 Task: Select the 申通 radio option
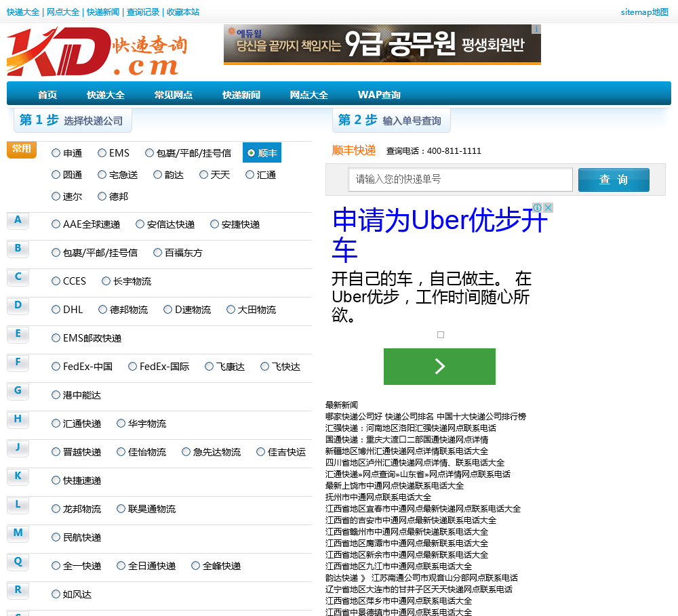pyautogui.click(x=56, y=153)
